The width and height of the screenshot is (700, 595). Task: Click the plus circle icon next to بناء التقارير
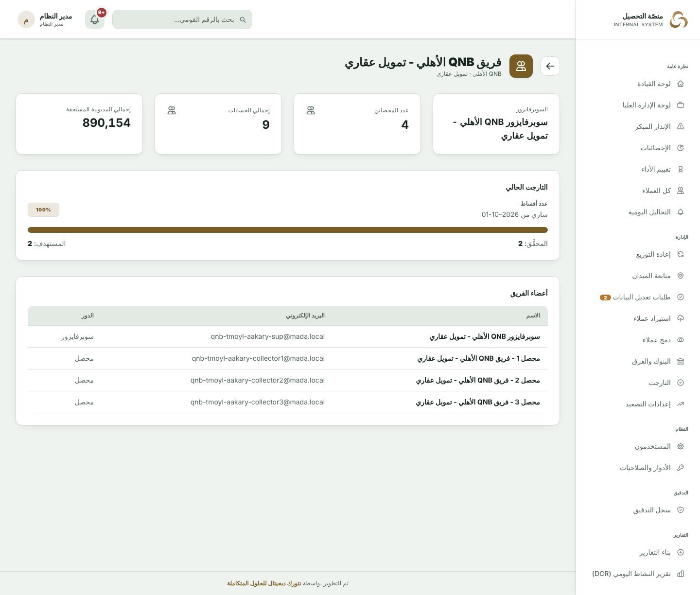pyautogui.click(x=681, y=552)
